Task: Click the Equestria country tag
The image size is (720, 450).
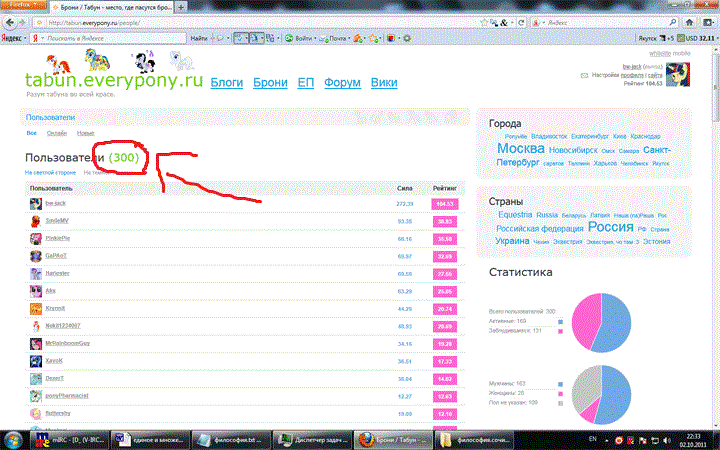Action: pyautogui.click(x=515, y=215)
